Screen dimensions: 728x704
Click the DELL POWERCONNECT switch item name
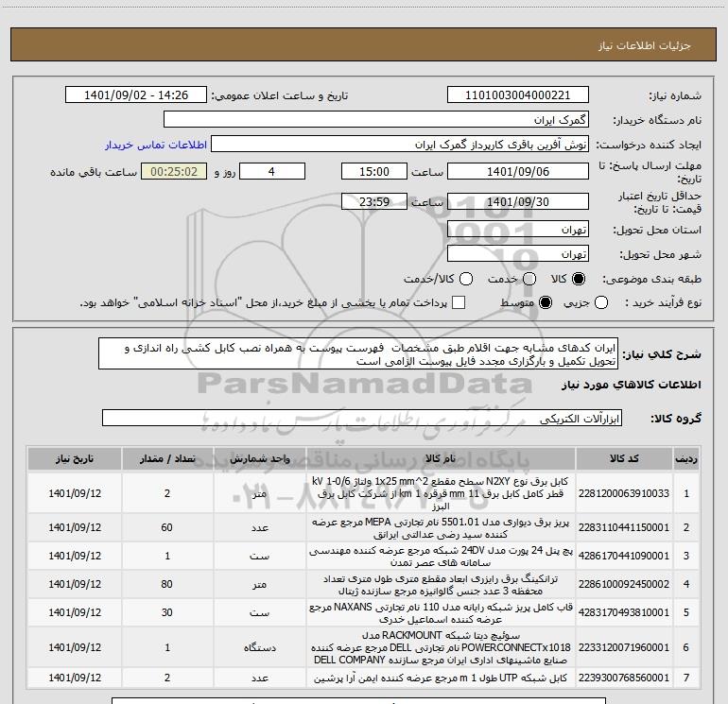(x=441, y=647)
